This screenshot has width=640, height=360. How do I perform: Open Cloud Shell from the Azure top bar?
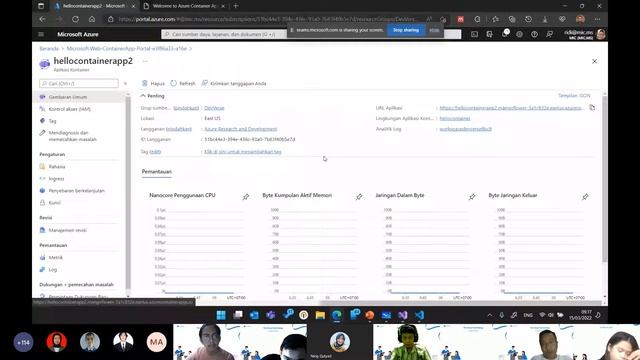tap(474, 34)
